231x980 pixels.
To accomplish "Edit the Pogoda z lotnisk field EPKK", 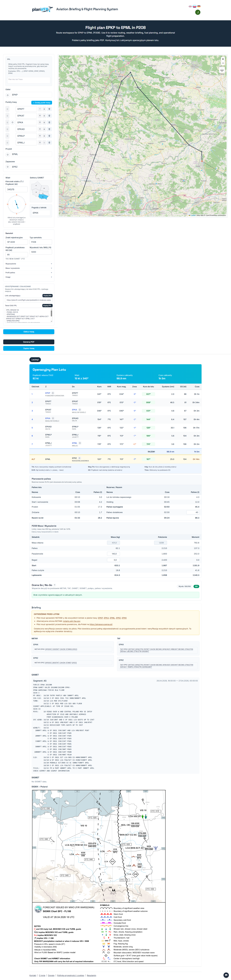I will (x=41, y=213).
